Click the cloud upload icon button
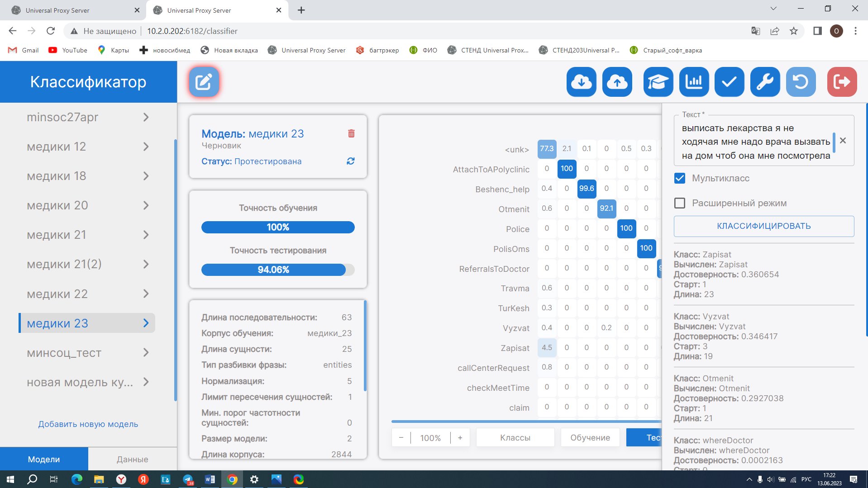Viewport: 868px width, 488px height. coord(617,82)
